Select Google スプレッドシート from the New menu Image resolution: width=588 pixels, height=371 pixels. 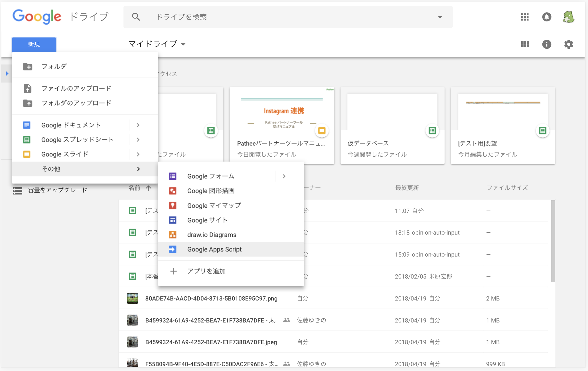[77, 140]
